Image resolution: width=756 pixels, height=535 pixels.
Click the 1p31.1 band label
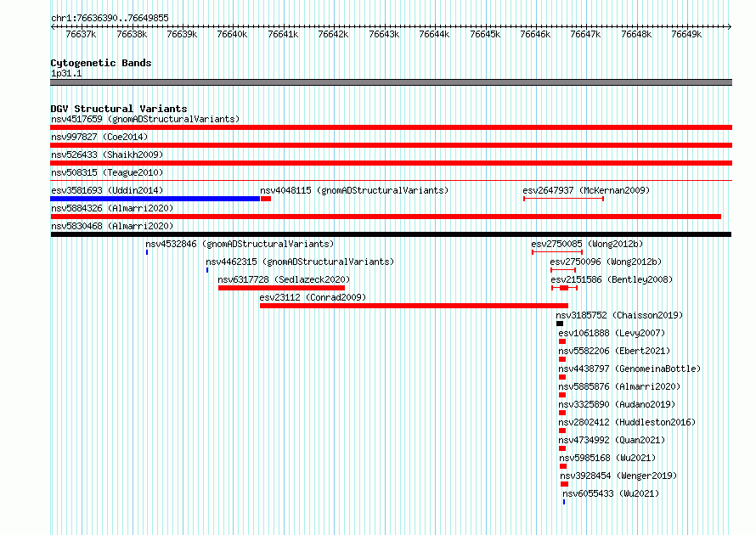click(66, 73)
